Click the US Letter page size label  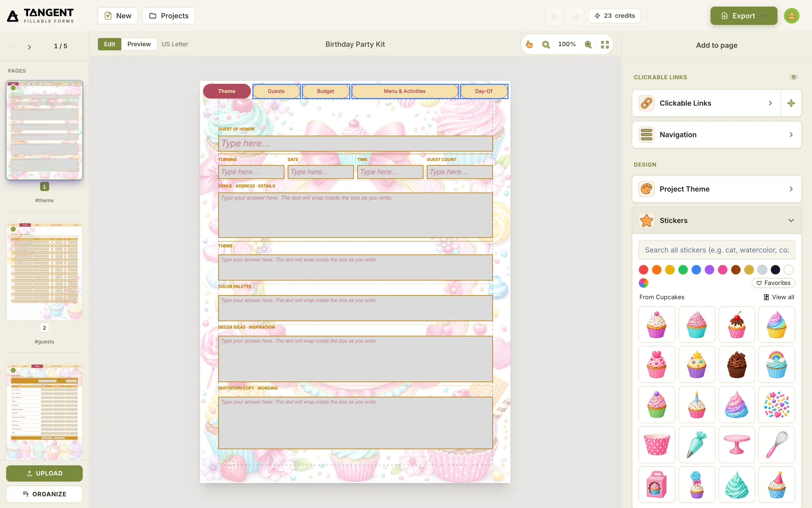pyautogui.click(x=175, y=44)
